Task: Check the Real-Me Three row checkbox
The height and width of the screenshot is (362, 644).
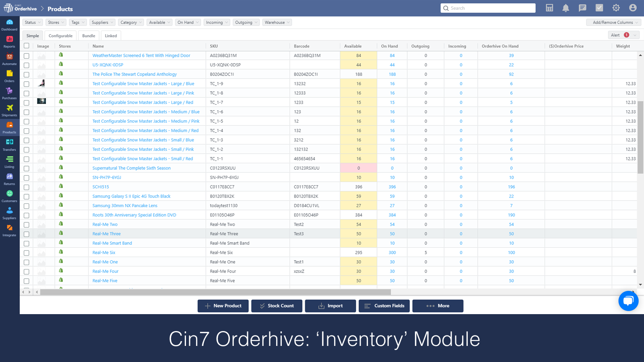Action: pos(27,234)
